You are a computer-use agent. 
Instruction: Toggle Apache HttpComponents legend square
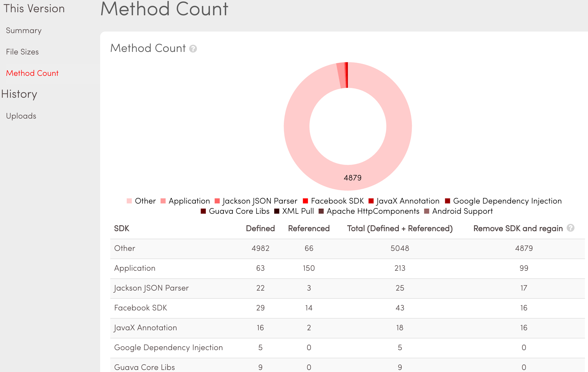tap(321, 211)
